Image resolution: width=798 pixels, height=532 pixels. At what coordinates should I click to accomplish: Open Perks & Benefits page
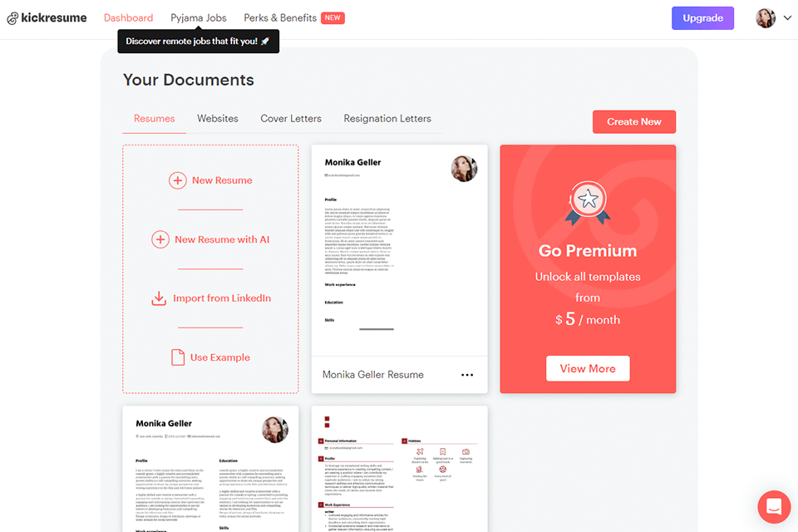click(280, 17)
